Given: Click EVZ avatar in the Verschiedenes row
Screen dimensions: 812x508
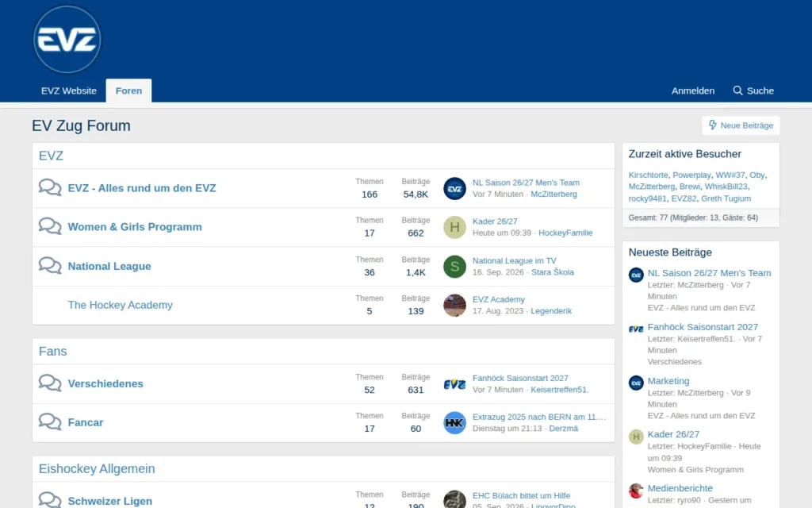Looking at the screenshot, I should click(x=454, y=384).
